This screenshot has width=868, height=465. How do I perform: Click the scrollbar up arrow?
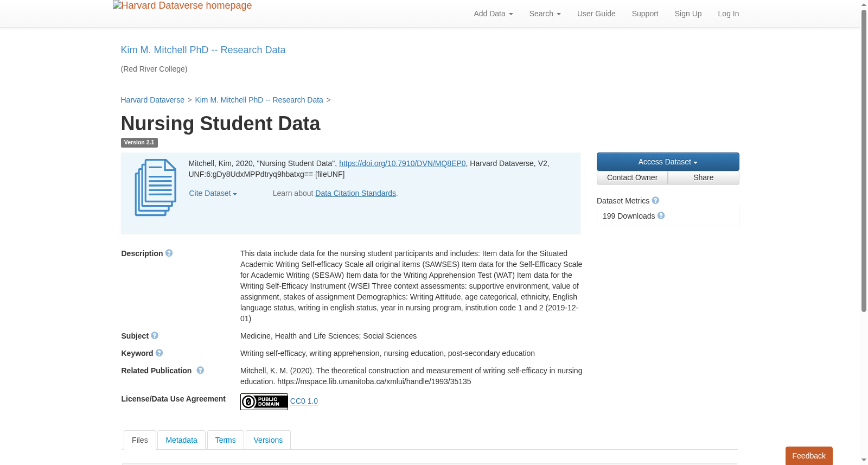click(x=864, y=4)
